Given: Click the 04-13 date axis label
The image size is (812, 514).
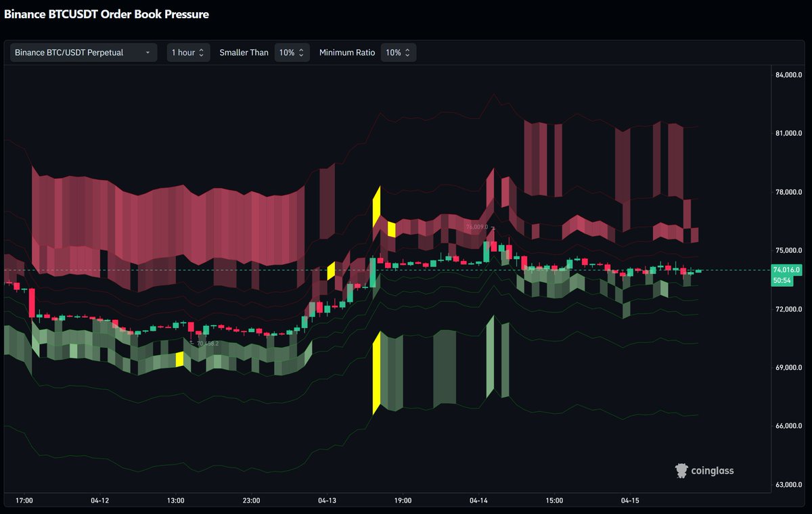Looking at the screenshot, I should click(x=327, y=501).
